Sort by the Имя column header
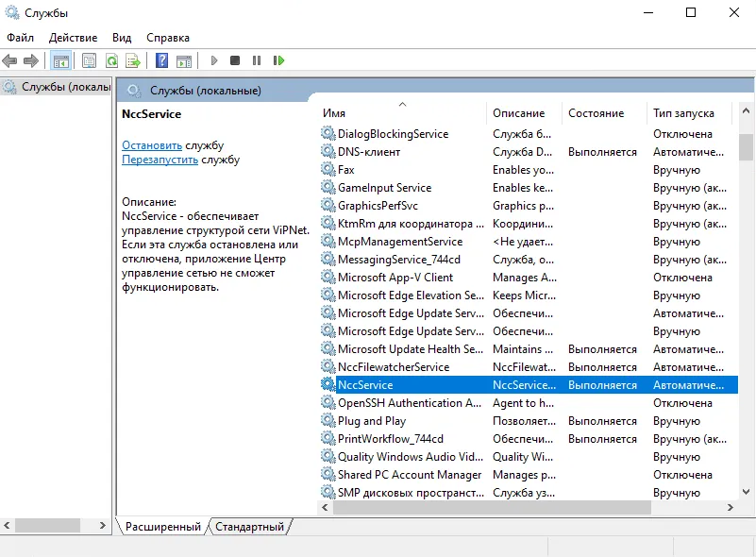The width and height of the screenshot is (756, 557). 402,113
